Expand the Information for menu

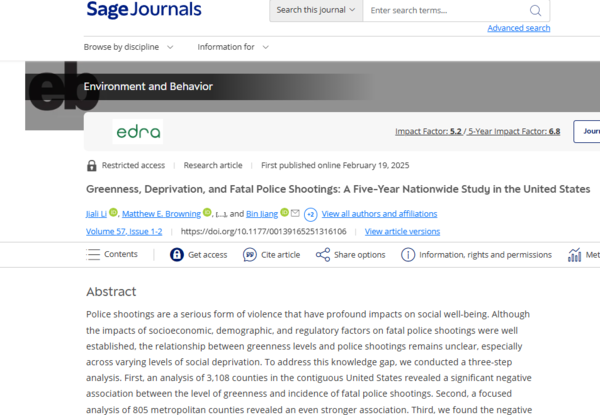[x=233, y=47]
